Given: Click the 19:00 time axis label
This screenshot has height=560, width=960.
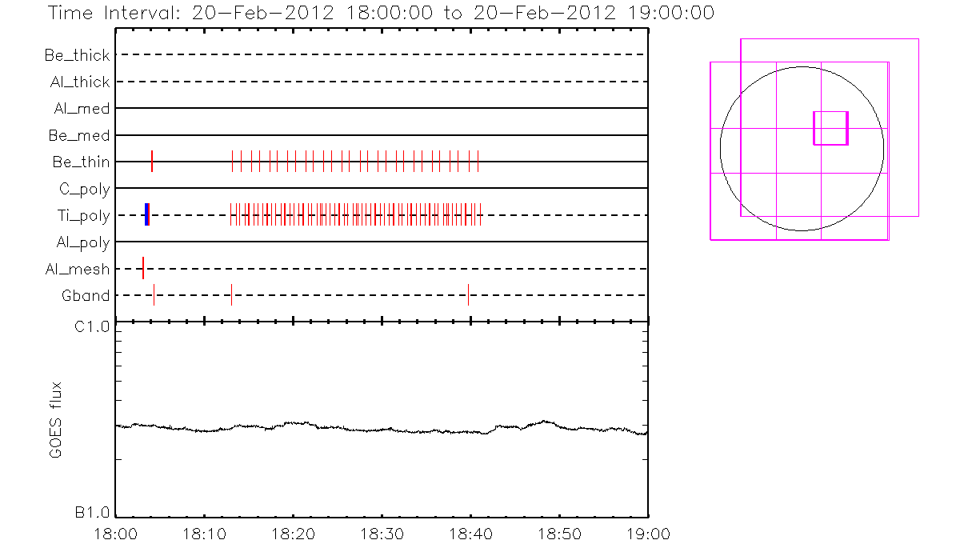Looking at the screenshot, I should pos(647,534).
